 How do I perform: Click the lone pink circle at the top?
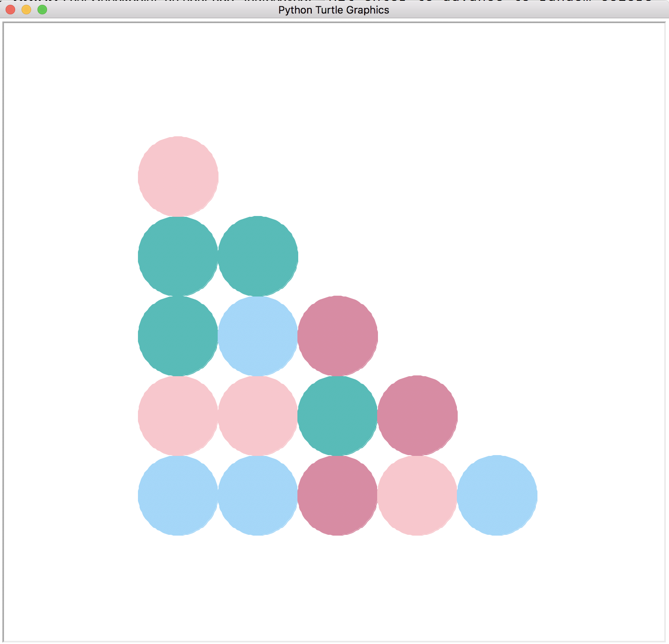click(178, 176)
